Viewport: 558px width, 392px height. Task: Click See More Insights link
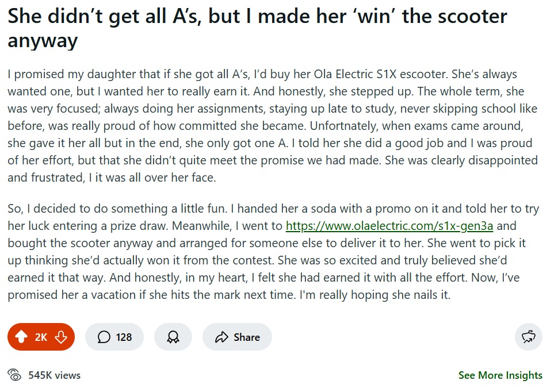(500, 375)
